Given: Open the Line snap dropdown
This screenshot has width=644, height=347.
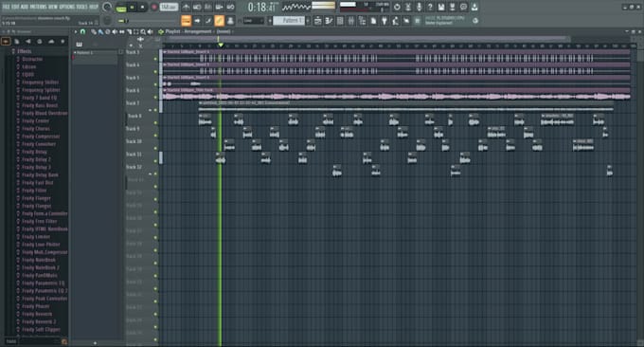Looking at the screenshot, I should (x=254, y=21).
